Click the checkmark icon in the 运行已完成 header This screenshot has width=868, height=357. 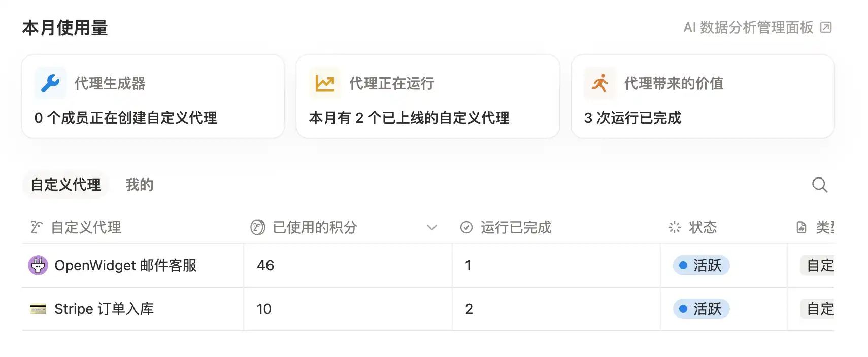click(466, 227)
